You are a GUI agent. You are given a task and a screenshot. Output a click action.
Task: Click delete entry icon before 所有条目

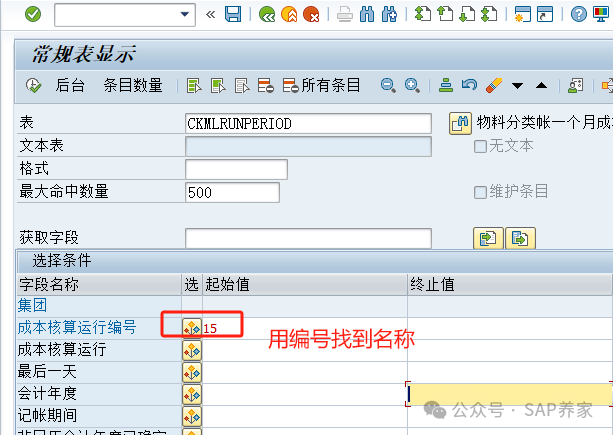pos(266,85)
